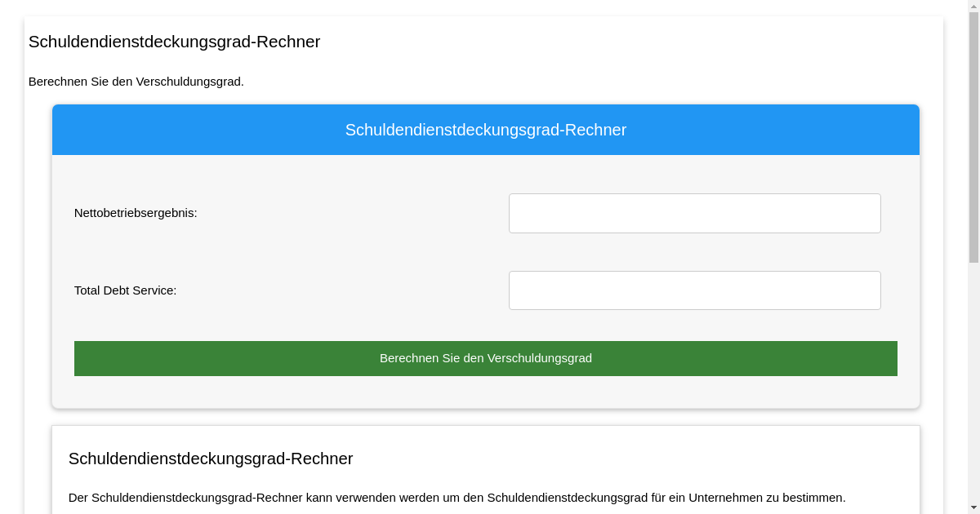Click the scrollbar down arrow
Screen dimensions: 980x514
tap(973, 507)
